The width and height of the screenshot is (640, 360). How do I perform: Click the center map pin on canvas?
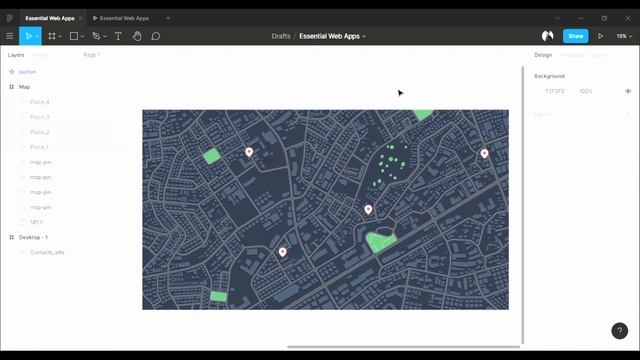[x=368, y=209]
